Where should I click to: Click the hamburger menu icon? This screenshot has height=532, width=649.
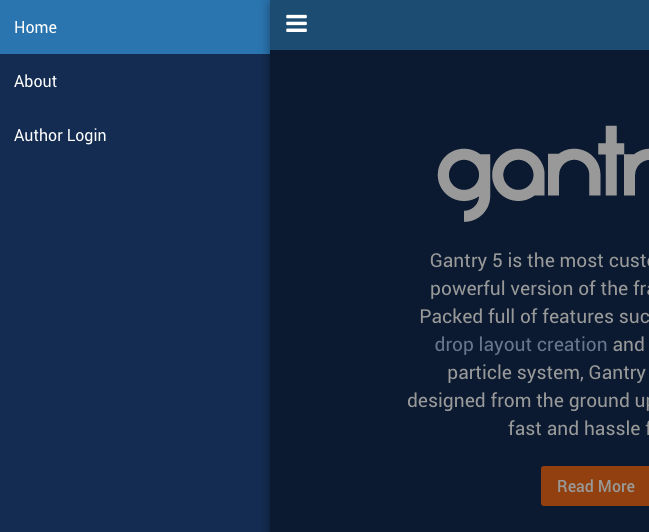coord(296,24)
